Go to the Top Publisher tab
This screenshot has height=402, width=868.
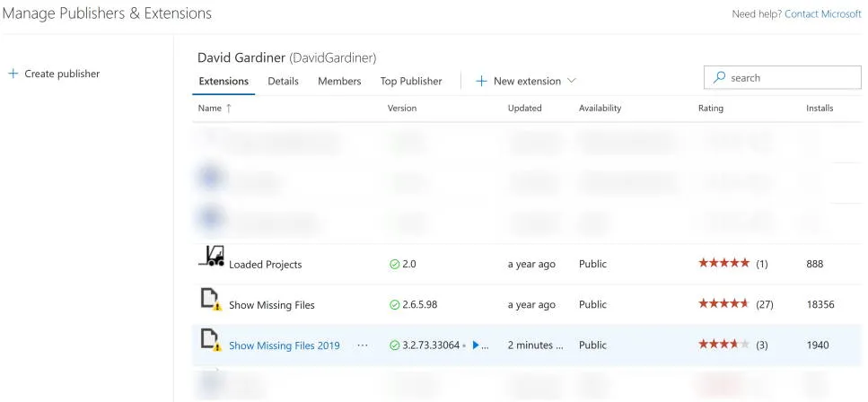pyautogui.click(x=411, y=82)
